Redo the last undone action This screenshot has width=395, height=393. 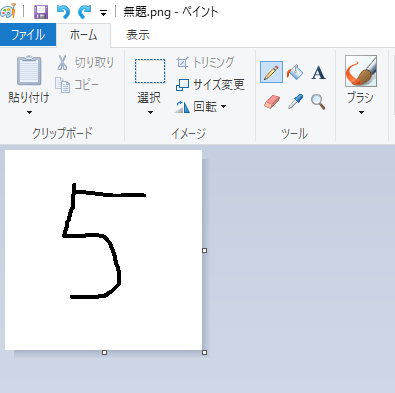[x=85, y=12]
